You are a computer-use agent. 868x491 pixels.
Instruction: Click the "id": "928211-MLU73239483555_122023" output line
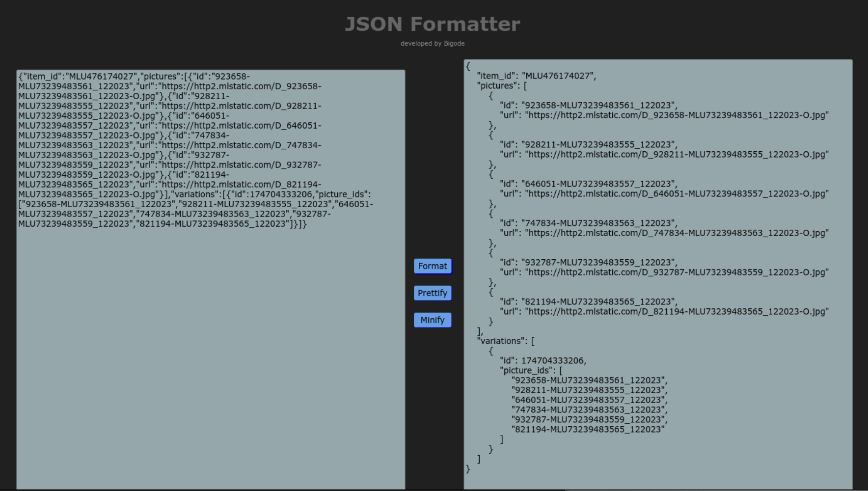tap(589, 144)
